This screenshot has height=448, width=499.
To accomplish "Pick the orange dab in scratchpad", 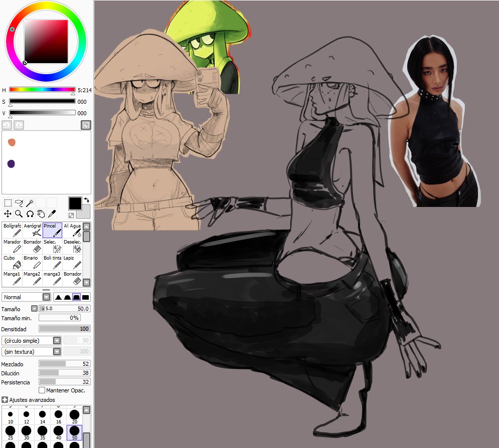I will [12, 142].
